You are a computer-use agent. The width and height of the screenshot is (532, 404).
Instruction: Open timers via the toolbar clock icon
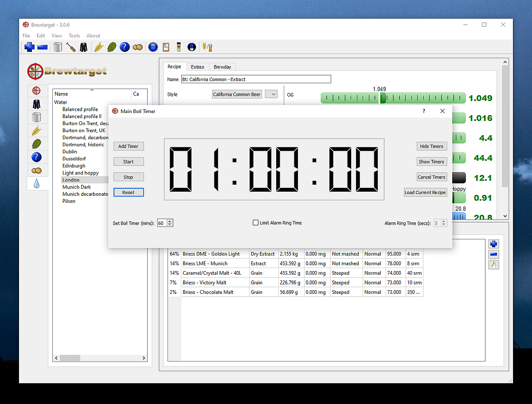(x=153, y=47)
